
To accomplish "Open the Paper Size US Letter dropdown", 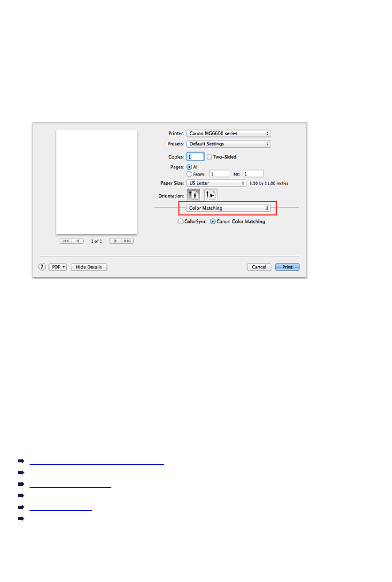I will click(216, 183).
